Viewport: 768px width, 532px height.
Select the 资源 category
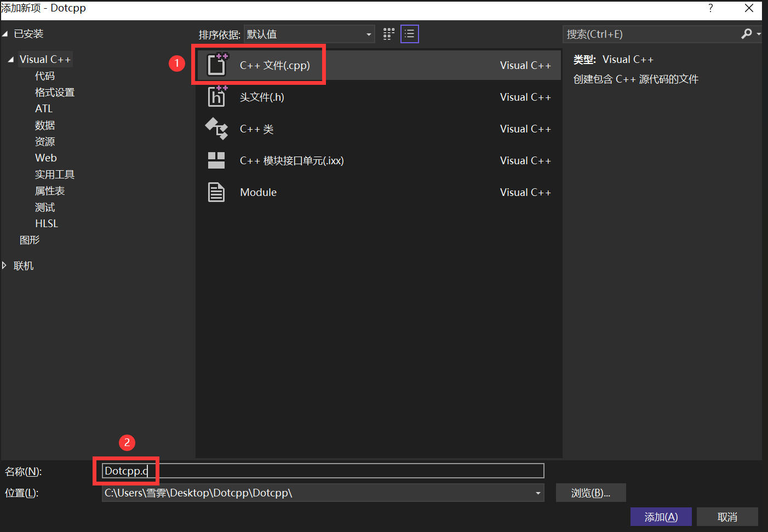pyautogui.click(x=45, y=141)
